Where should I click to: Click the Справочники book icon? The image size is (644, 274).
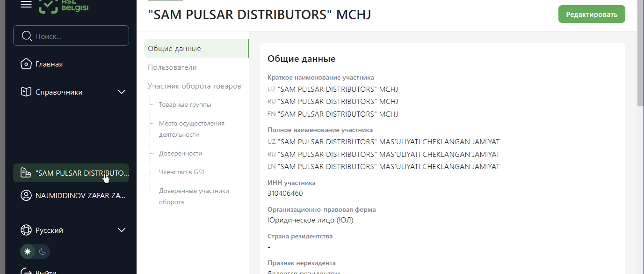(26, 92)
